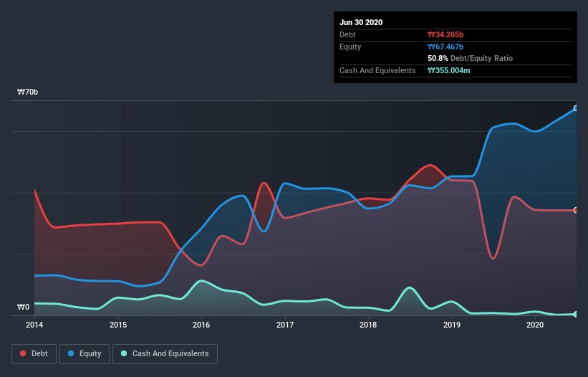Click the 2019 x-axis label
Viewport: 588px width, 377px height.
tap(452, 325)
